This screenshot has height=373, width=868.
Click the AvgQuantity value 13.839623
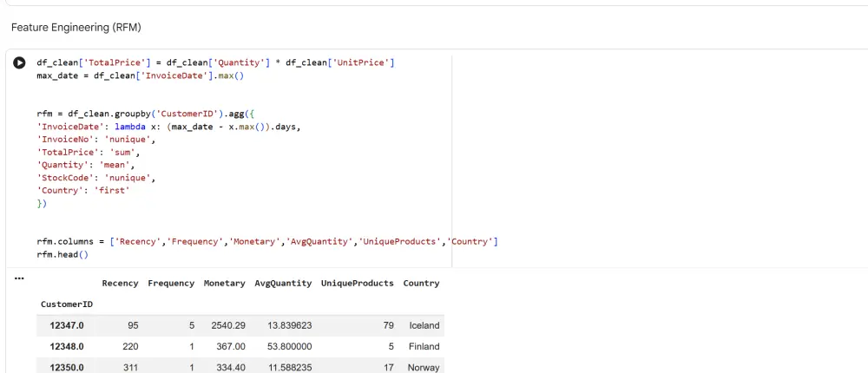[x=289, y=325]
